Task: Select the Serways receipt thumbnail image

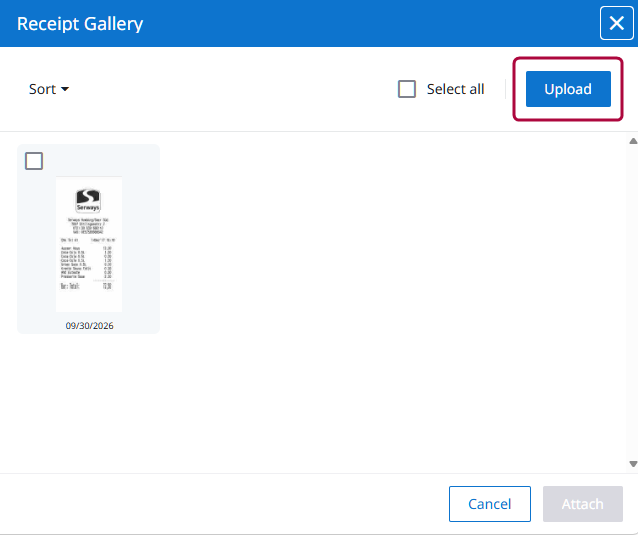Action: pyautogui.click(x=89, y=244)
